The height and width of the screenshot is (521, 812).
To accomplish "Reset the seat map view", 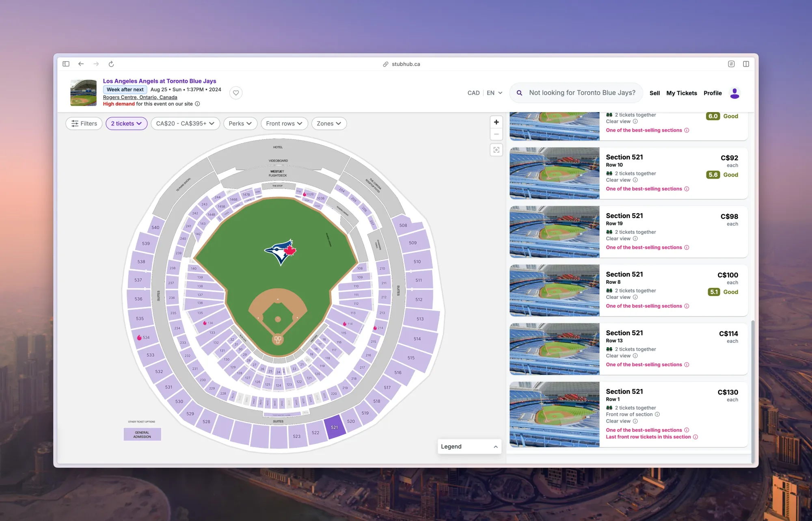I will pos(496,150).
